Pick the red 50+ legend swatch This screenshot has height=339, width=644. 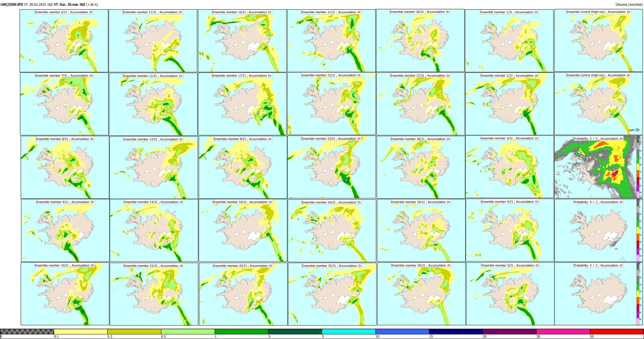[x=617, y=332]
